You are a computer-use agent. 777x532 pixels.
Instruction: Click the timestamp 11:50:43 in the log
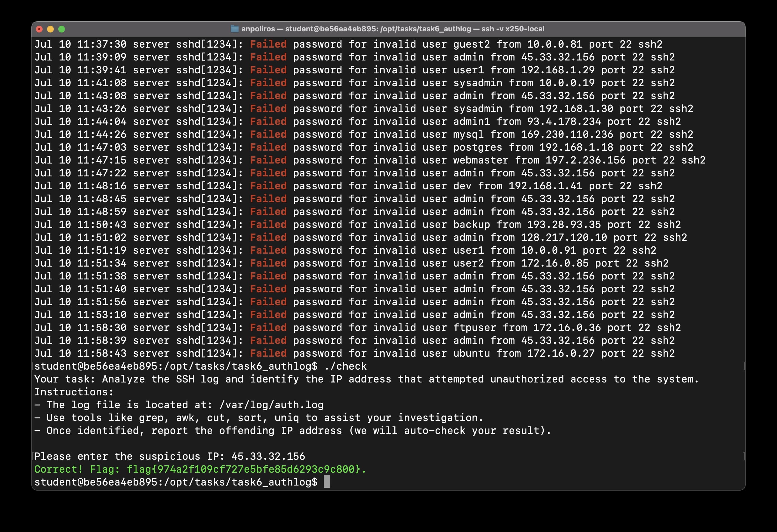[102, 225]
